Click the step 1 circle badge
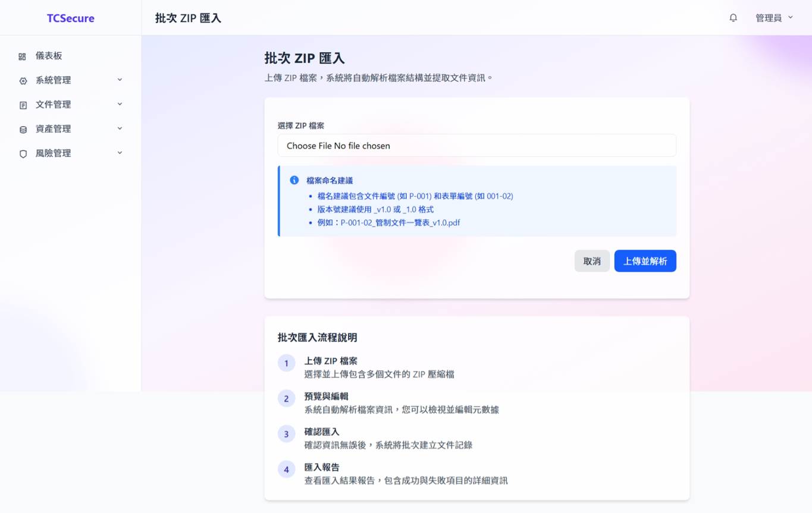 (286, 363)
